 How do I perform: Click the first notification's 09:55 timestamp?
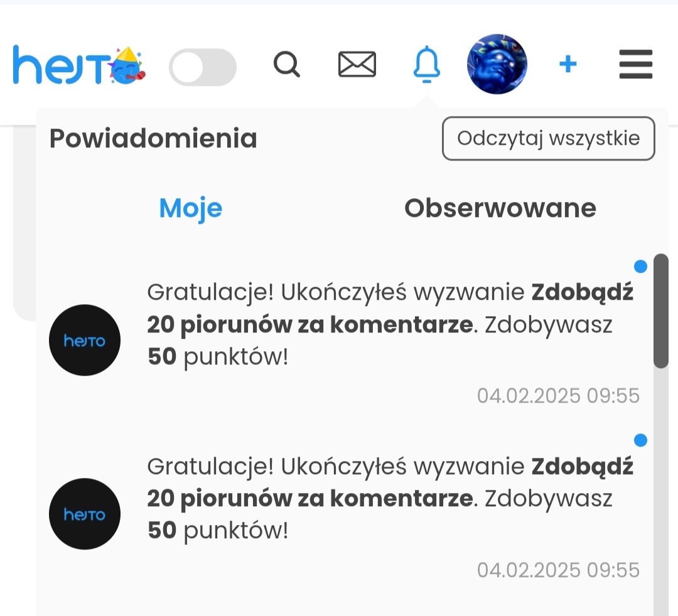[558, 396]
